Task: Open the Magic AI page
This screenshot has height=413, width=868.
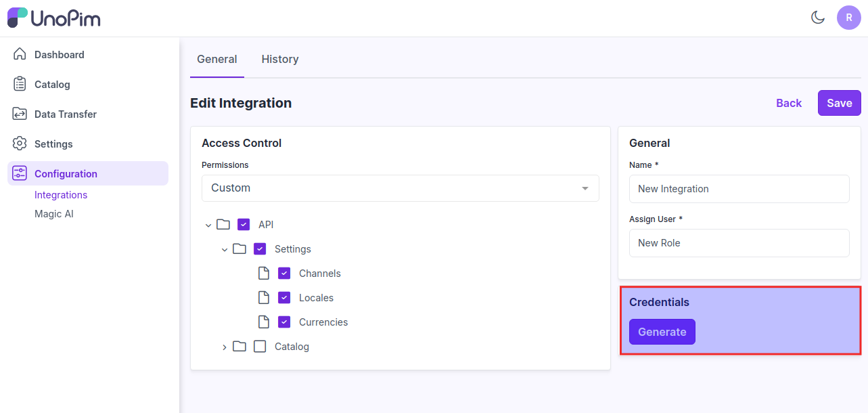Action: [53, 213]
